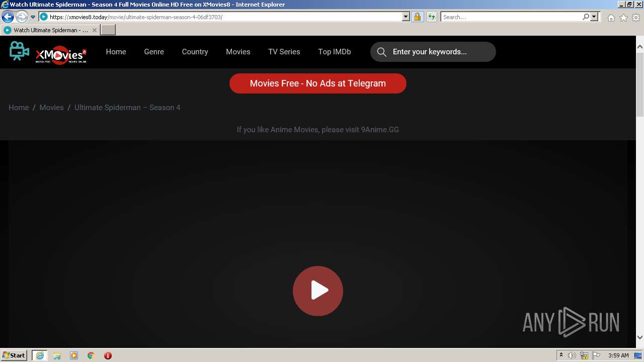Screen dimensions: 644x362
Task: Open the Windows Start menu
Action: pyautogui.click(x=14, y=355)
